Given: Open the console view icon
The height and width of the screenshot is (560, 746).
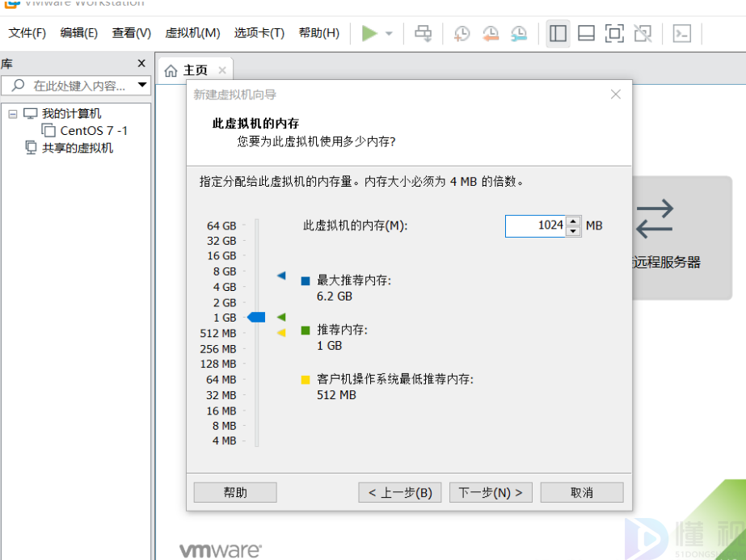Looking at the screenshot, I should 682,33.
